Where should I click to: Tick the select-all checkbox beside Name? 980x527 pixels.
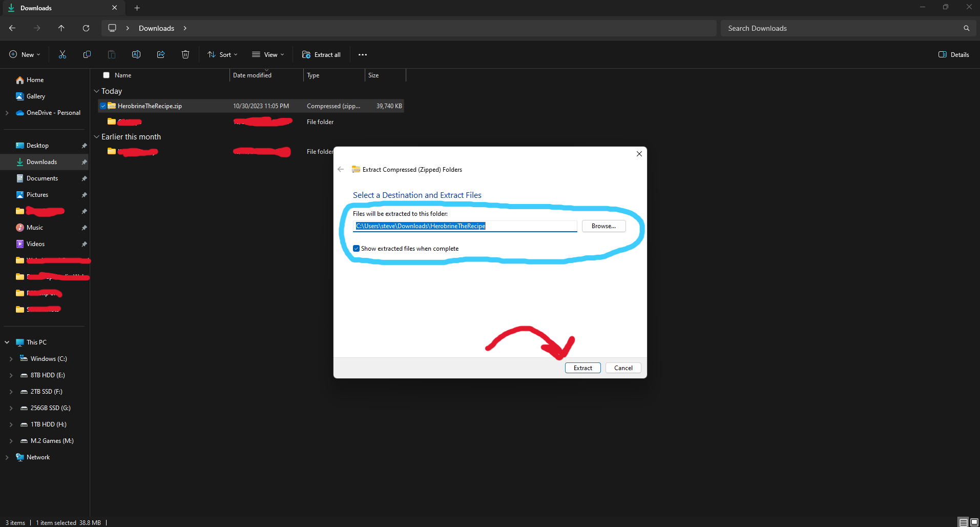[x=107, y=75]
